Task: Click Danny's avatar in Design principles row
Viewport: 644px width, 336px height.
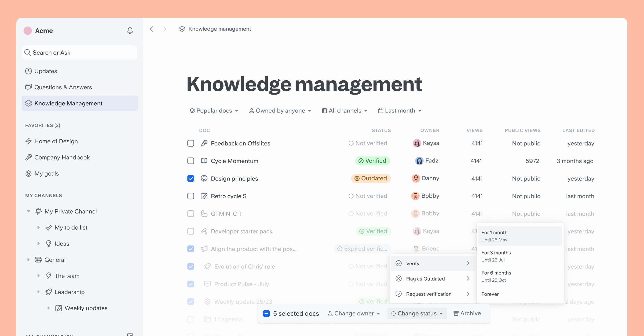Action: coord(416,178)
